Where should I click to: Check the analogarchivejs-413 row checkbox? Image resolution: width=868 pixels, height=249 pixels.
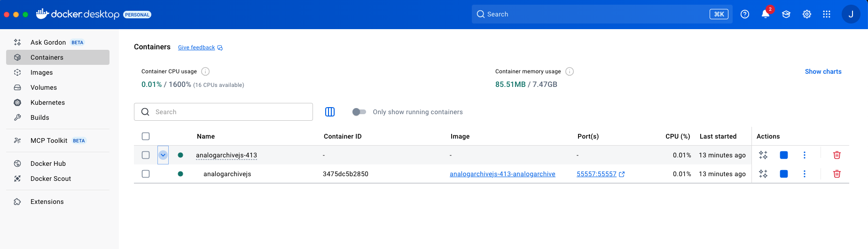click(146, 155)
